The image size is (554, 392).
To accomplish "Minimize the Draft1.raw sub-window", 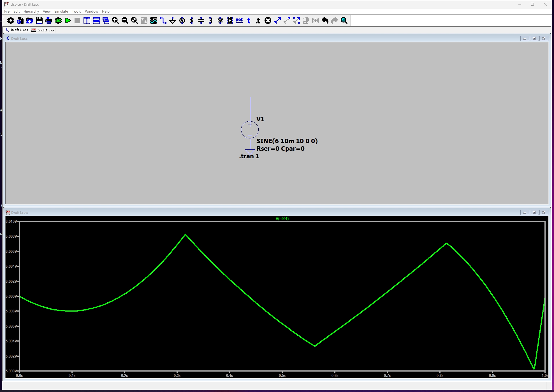I will click(525, 212).
